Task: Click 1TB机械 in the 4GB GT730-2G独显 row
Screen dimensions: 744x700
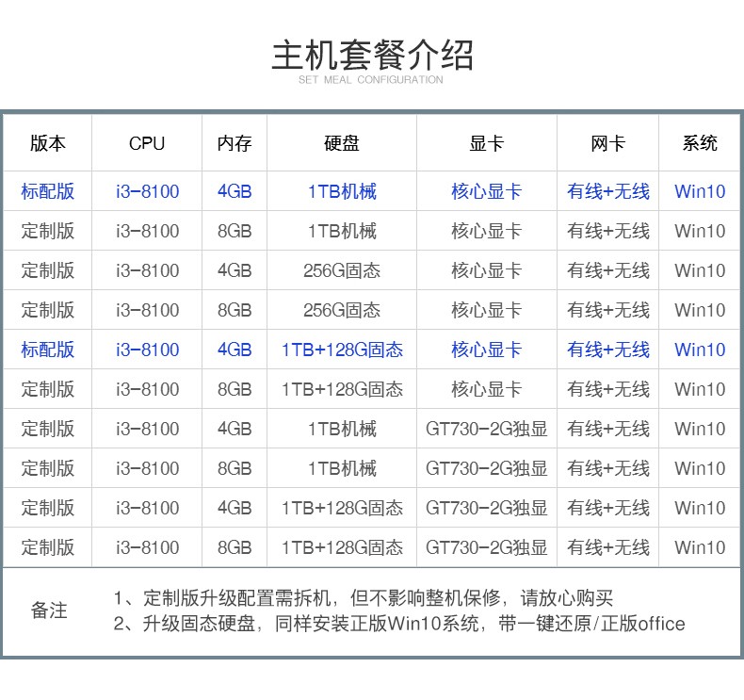Action: (342, 429)
